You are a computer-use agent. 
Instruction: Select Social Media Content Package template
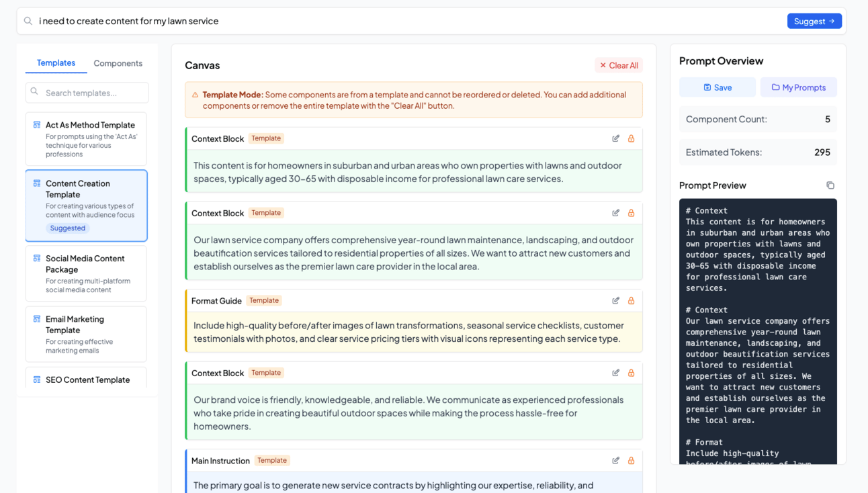point(86,273)
